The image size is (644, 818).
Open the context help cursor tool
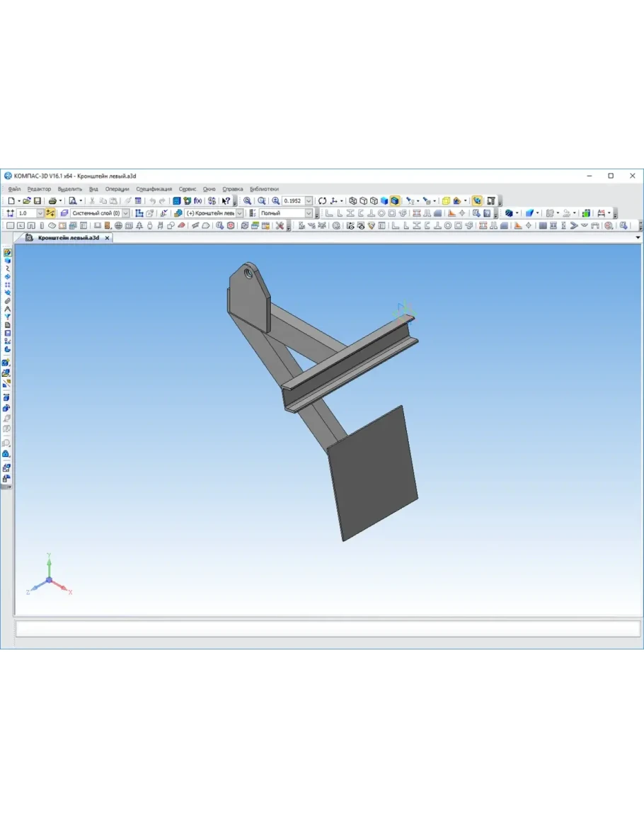pos(226,201)
